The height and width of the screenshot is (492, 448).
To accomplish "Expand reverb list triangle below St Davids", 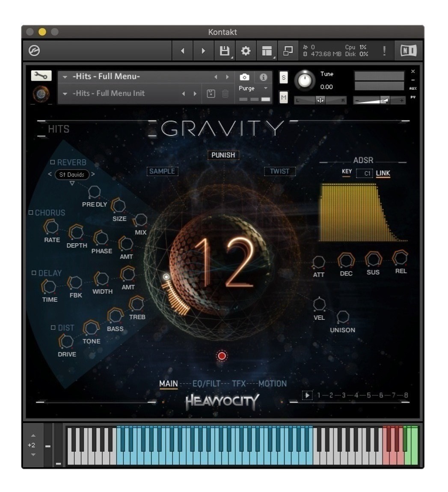I will click(x=72, y=183).
